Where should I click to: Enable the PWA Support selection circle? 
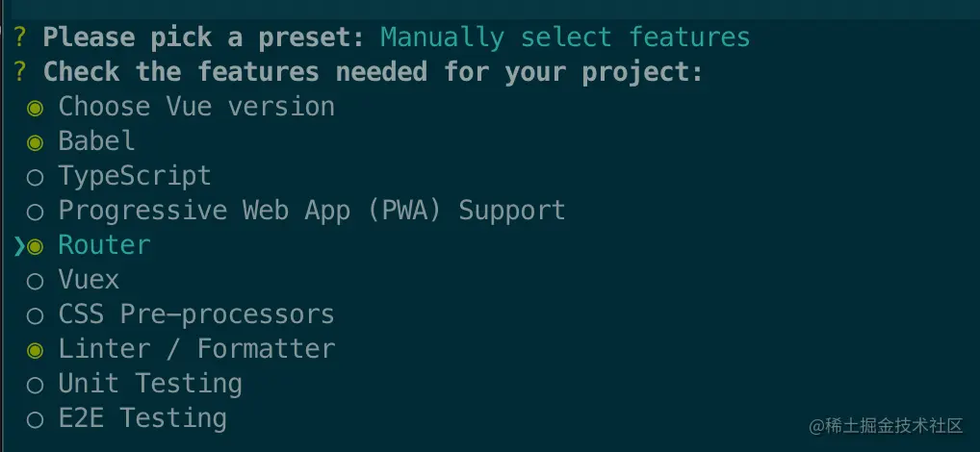tap(35, 213)
